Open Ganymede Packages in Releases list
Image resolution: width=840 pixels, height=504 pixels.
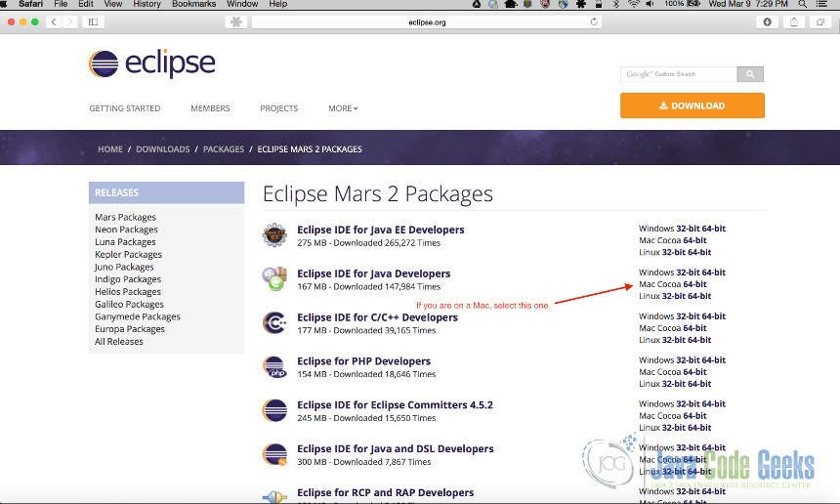point(138,316)
